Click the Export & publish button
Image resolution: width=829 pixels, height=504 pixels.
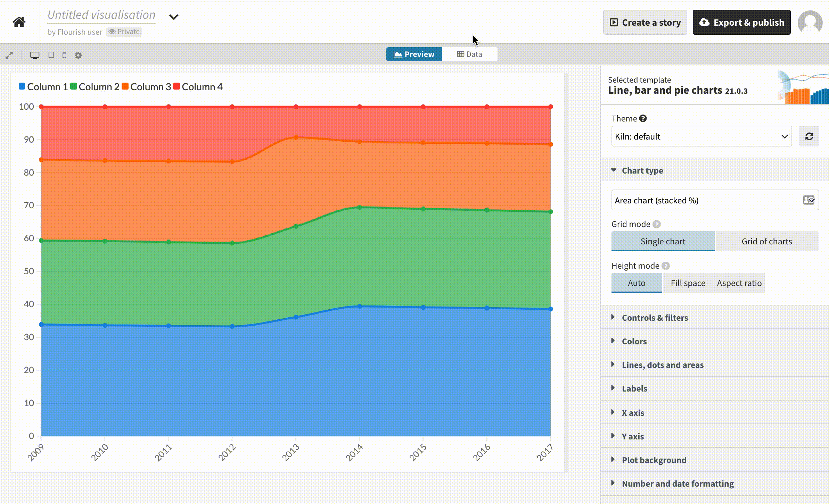pos(741,23)
